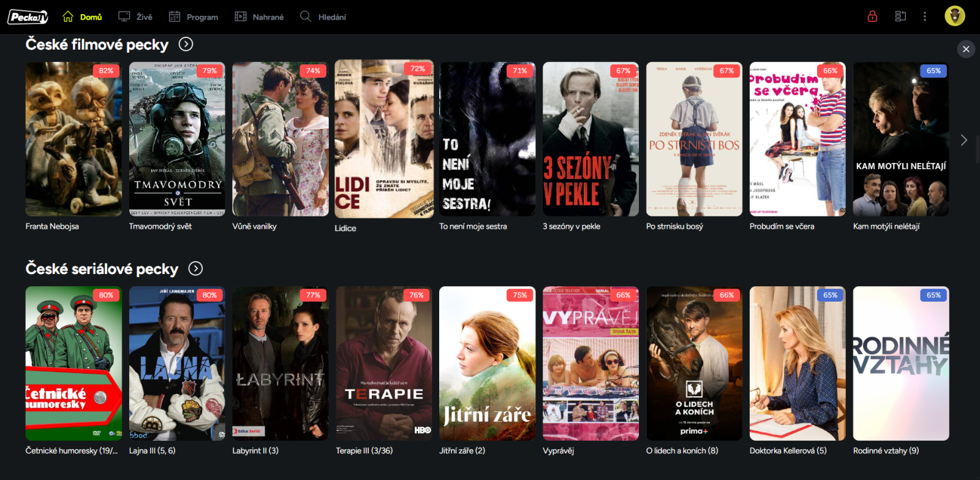Screen dimensions: 980x480
Task: Close the overlay with the X button
Action: [x=966, y=49]
